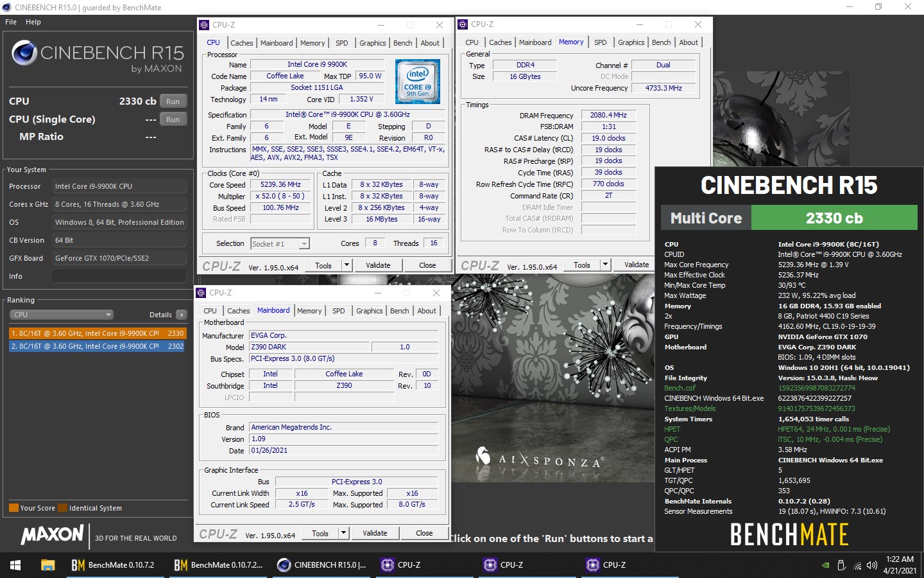Click the Processor field in Your System
Image resolution: width=924 pixels, height=578 pixels.
point(119,186)
